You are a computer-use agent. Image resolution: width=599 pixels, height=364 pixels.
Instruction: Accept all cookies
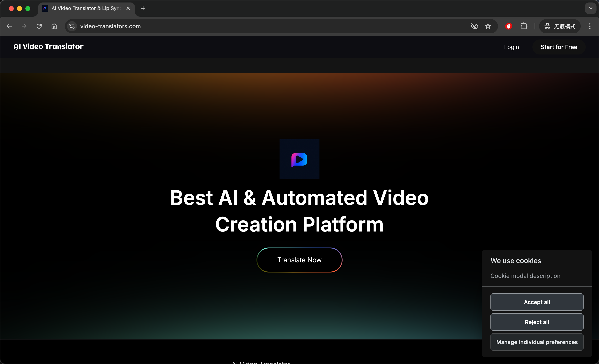pyautogui.click(x=537, y=302)
